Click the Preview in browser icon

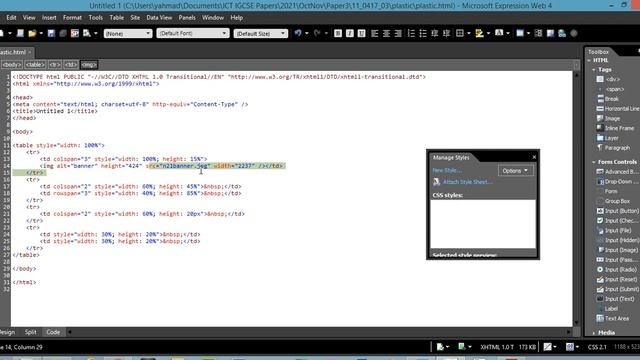87,33
